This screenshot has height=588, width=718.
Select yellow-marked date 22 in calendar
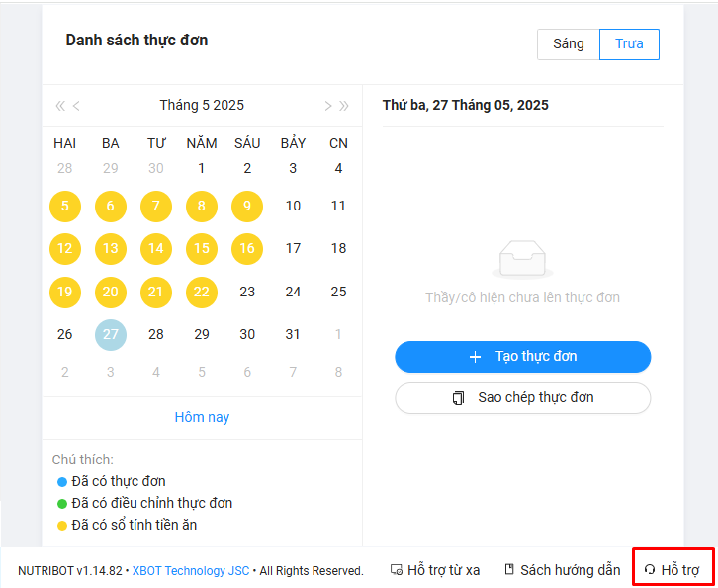pos(202,292)
